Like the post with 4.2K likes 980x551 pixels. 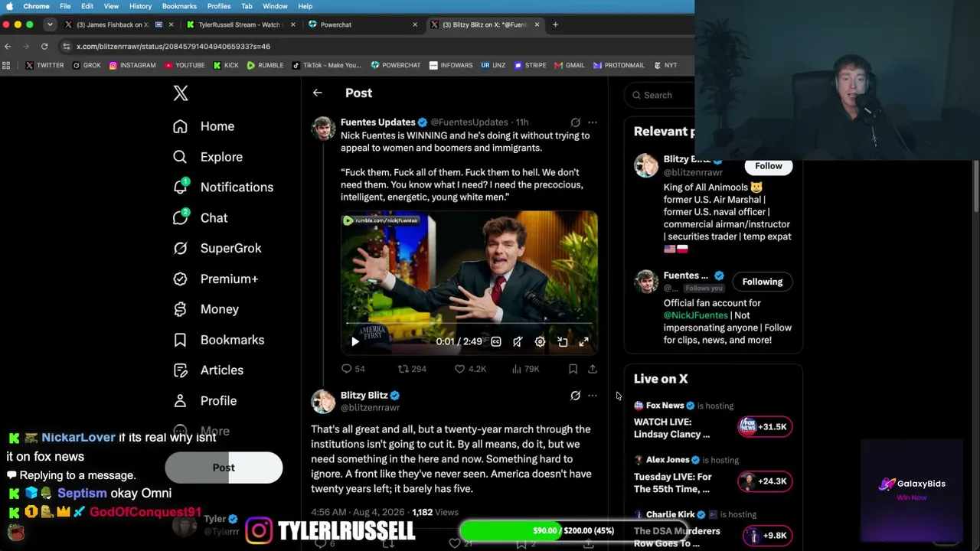tap(470, 369)
